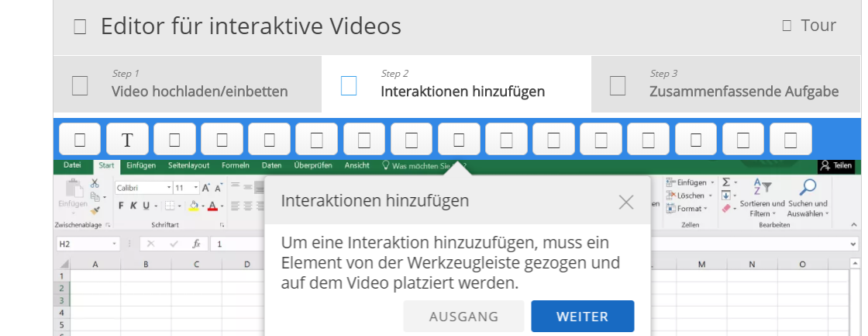Click the Copy icon in Excel ribbon
Viewport: 868px width, 336px height.
(95, 197)
